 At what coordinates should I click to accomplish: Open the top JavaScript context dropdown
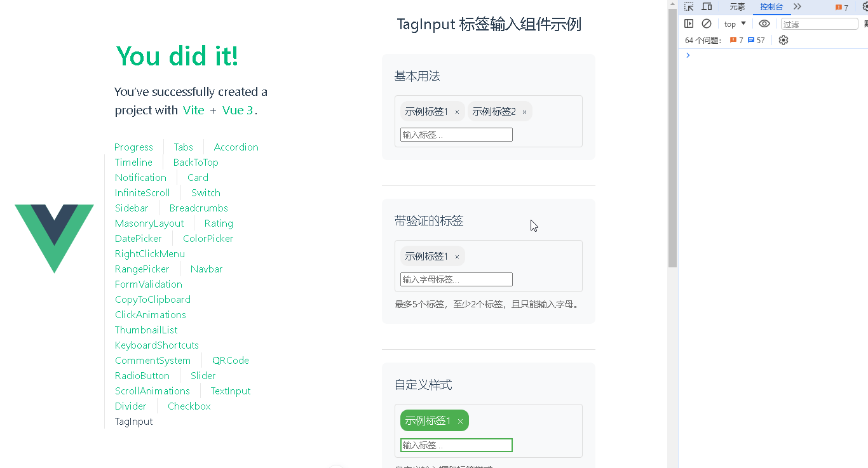point(735,23)
